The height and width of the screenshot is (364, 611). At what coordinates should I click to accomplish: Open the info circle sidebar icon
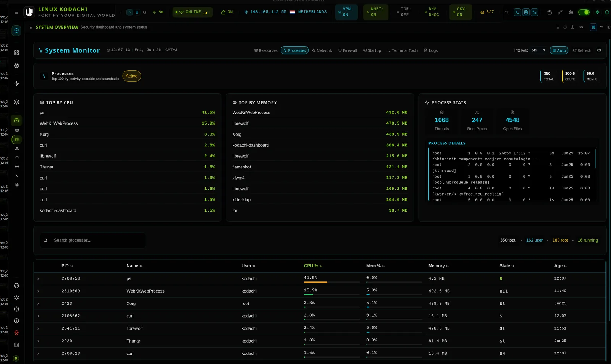click(x=16, y=321)
